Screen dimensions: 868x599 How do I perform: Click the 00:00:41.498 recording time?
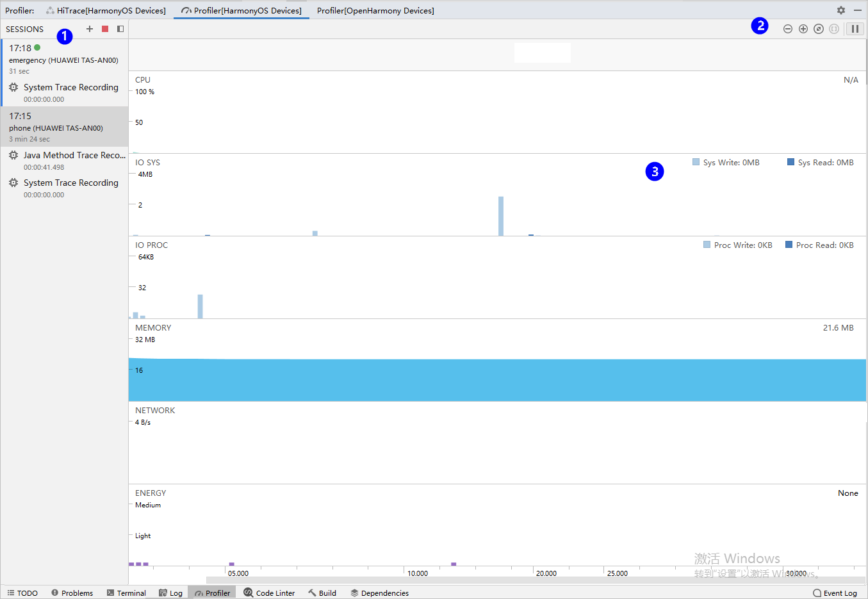pos(44,167)
